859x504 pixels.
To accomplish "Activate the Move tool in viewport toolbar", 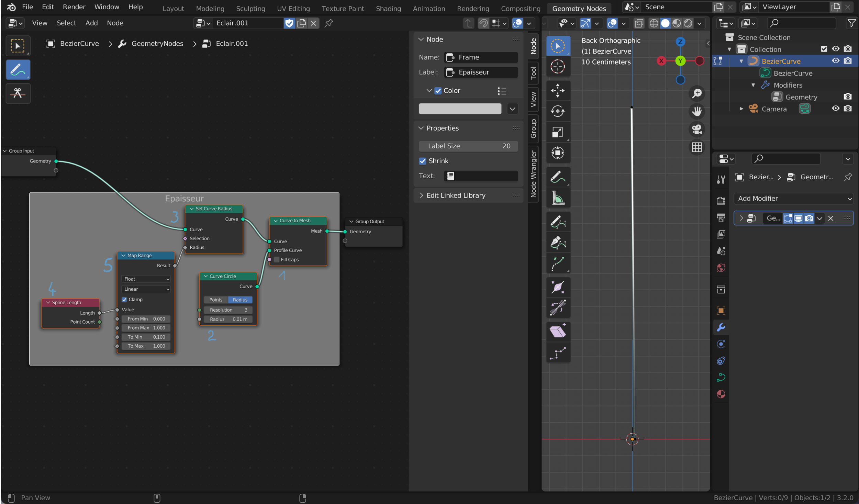I will (557, 91).
